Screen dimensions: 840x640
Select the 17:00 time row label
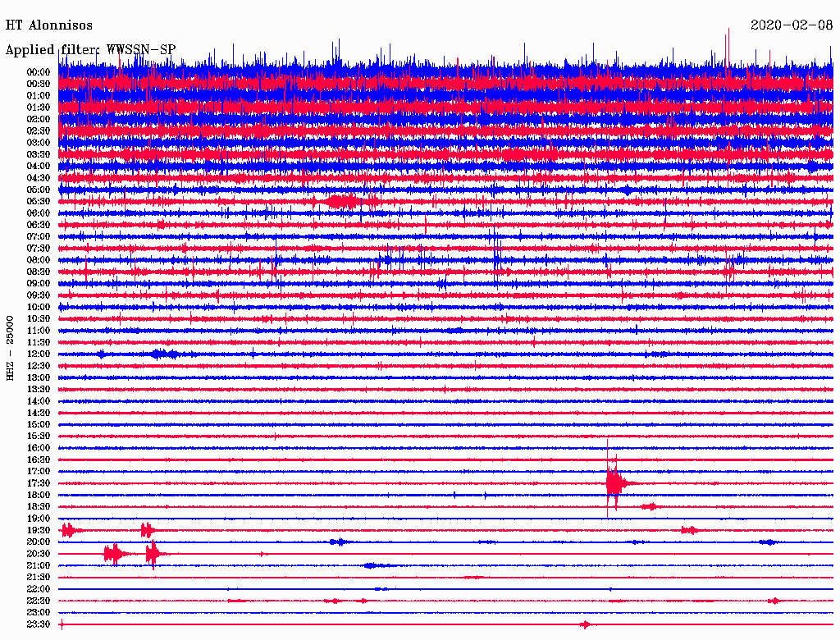[39, 472]
